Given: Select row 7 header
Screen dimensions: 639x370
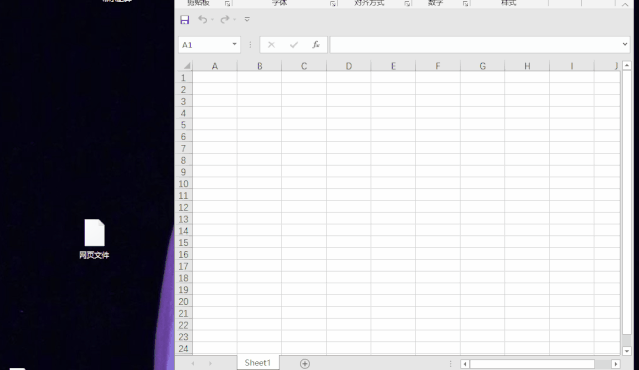Looking at the screenshot, I should (183, 148).
